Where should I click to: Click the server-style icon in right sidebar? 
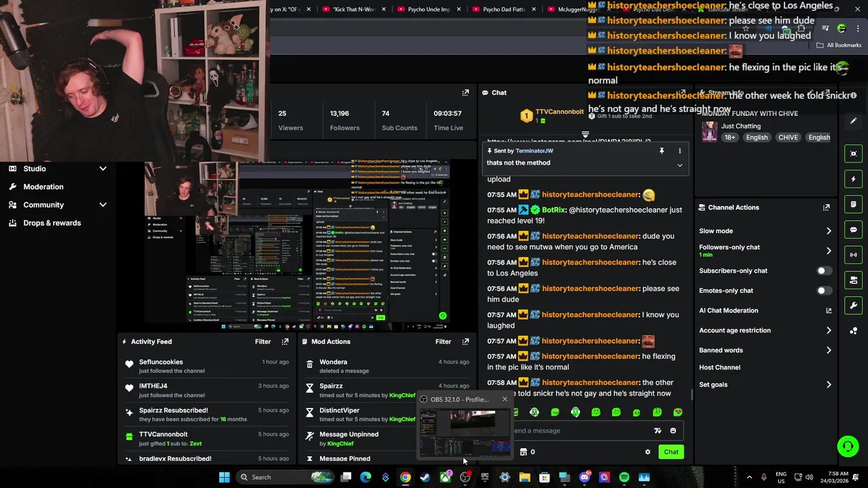pos(854,280)
